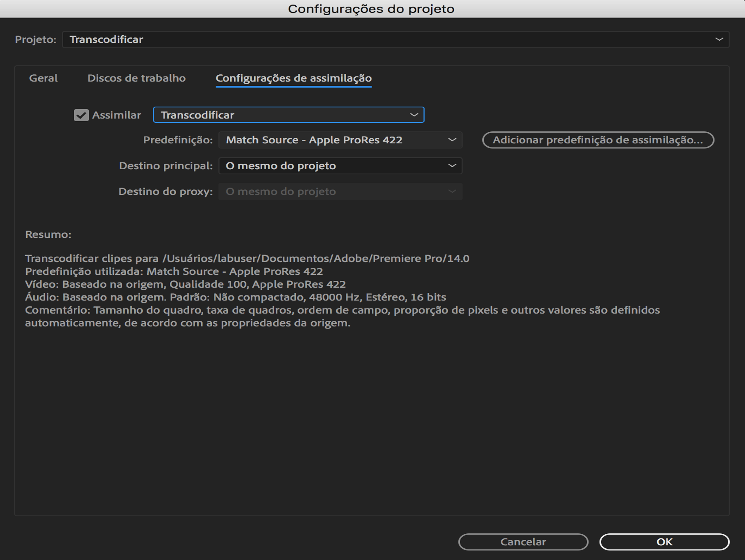Click chevron arrow on Destino principal dropdown
Viewport: 745px width, 560px height.
coord(452,166)
